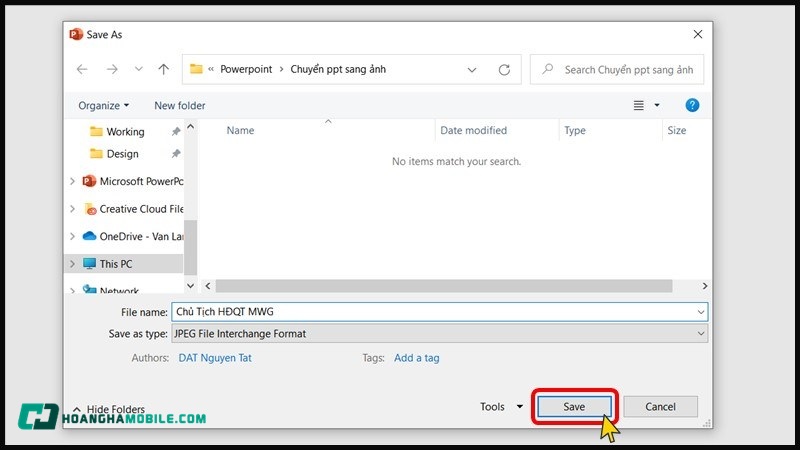Expand the OneDrive tree node
The height and width of the screenshot is (450, 800).
pyautogui.click(x=72, y=237)
